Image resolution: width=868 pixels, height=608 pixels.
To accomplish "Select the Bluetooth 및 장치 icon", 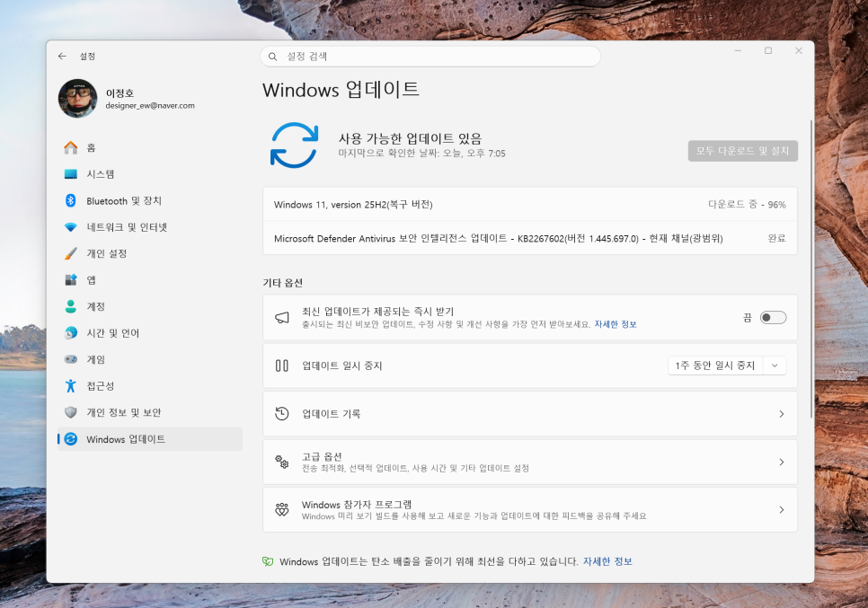I will 71,201.
